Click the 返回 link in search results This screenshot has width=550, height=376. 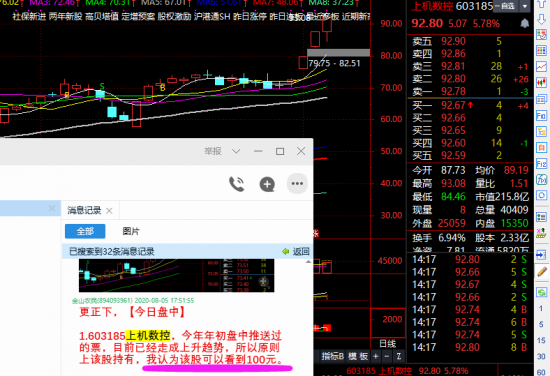coord(296,251)
